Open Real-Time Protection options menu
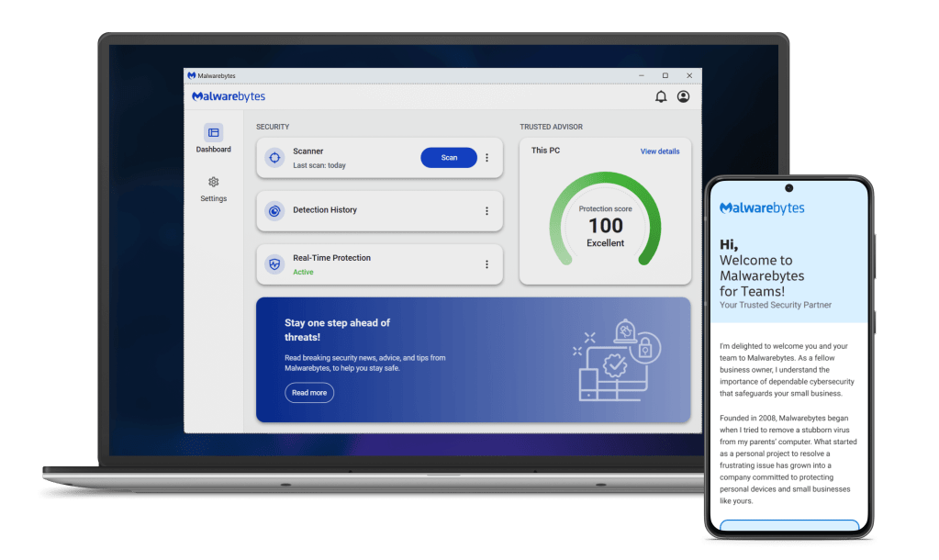 click(487, 263)
